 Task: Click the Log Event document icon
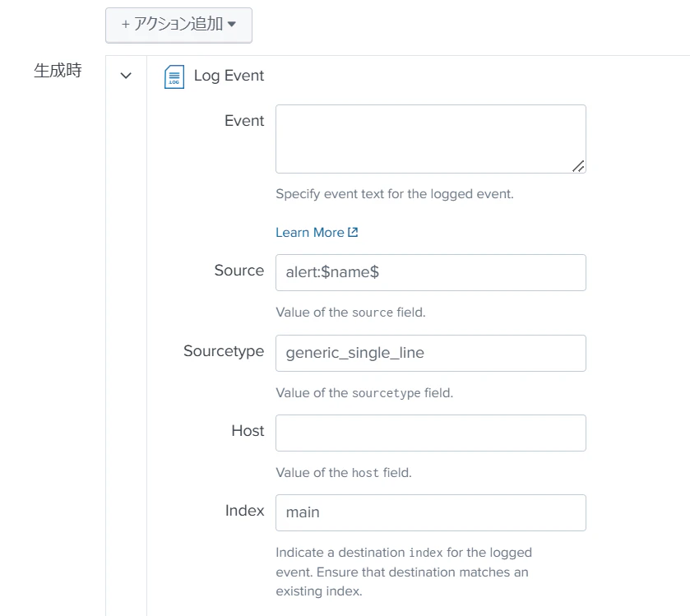(174, 76)
